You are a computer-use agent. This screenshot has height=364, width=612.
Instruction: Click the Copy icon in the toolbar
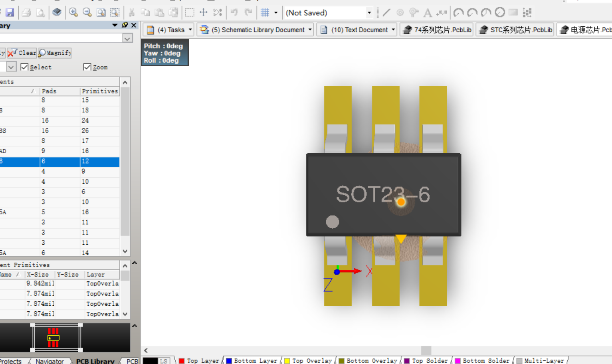pos(145,12)
